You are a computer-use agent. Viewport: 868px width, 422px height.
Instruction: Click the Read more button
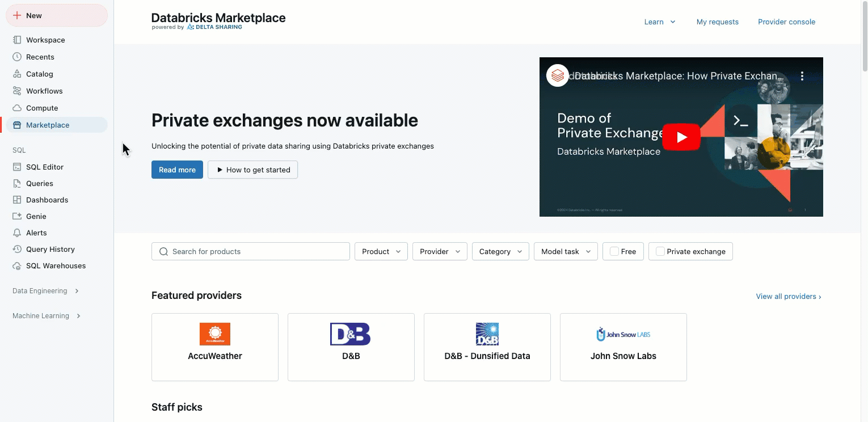(177, 170)
